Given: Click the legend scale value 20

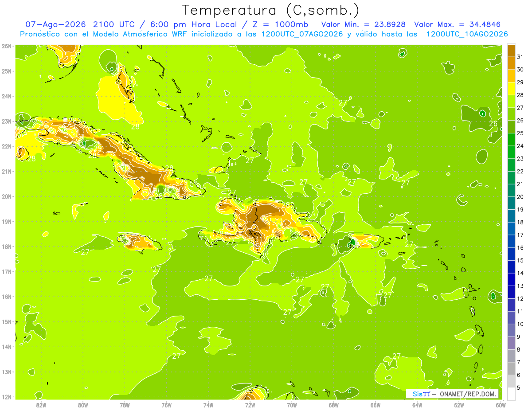Looking at the screenshot, I should (520, 197).
